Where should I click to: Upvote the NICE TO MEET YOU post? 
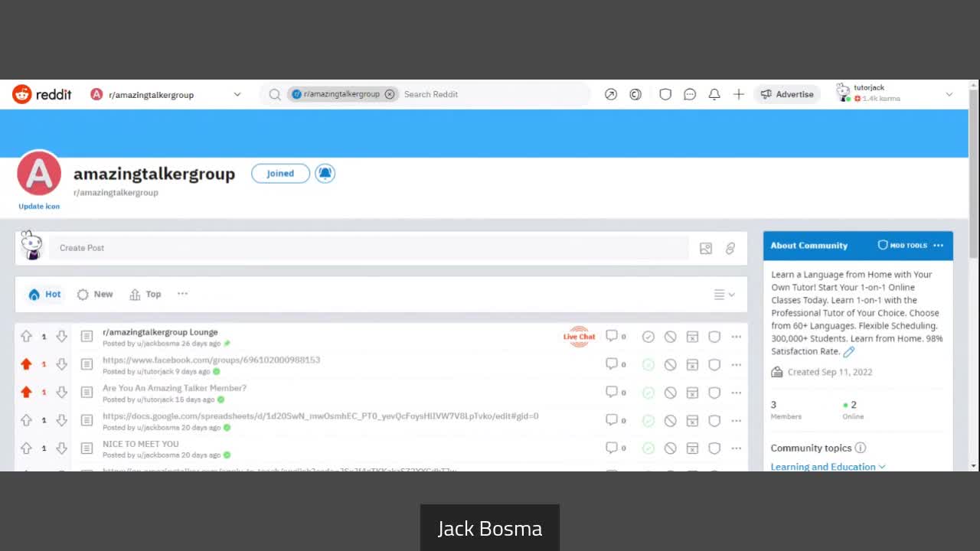26,448
